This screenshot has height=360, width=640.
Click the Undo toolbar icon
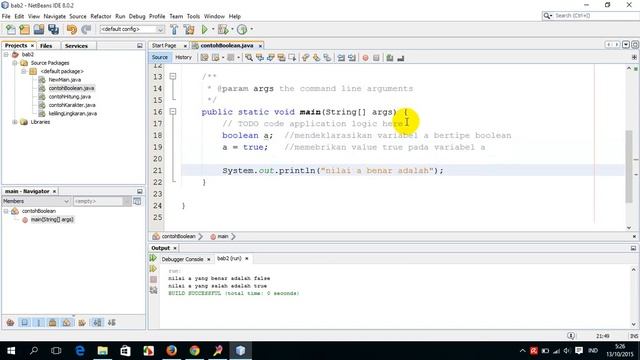(x=72, y=29)
